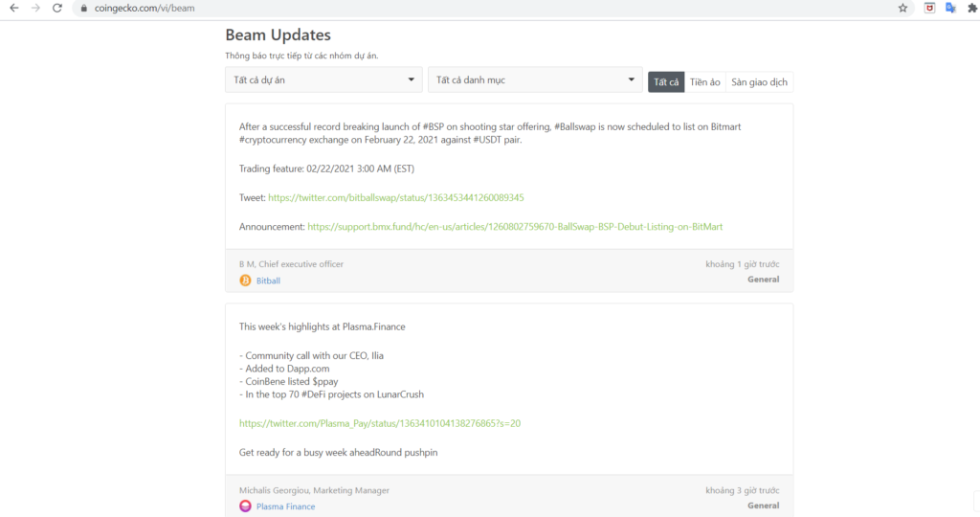The image size is (980, 517).
Task: Open the Plasma Finance project name link
Action: point(285,506)
